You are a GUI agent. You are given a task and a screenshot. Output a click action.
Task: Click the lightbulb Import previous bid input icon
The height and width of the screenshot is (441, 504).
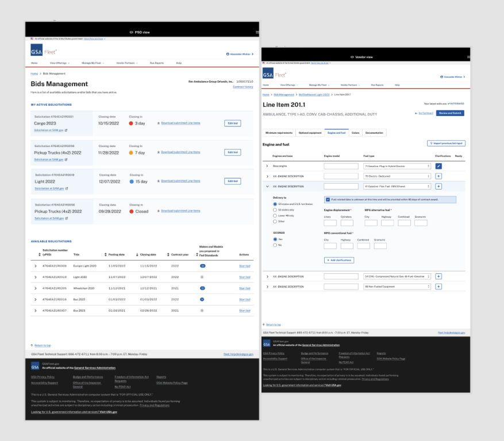pos(431,143)
